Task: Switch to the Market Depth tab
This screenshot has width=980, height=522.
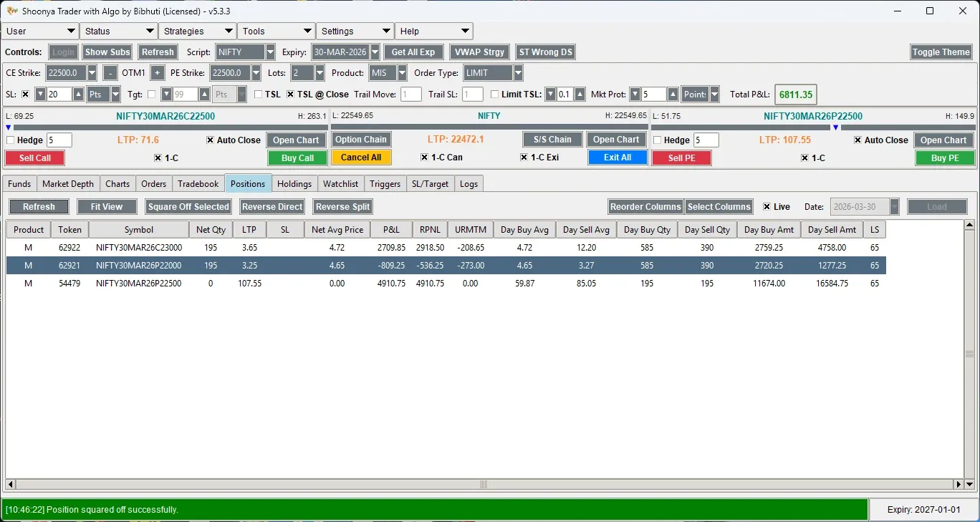Action: click(68, 184)
